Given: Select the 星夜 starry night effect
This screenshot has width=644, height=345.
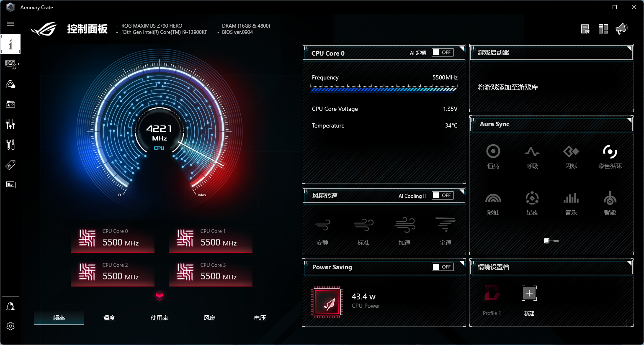Looking at the screenshot, I should point(532,203).
